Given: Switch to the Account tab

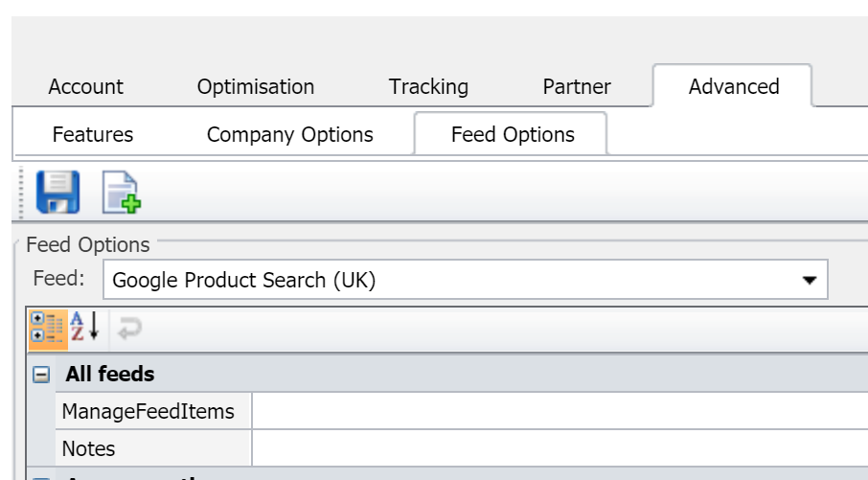Looking at the screenshot, I should click(x=86, y=86).
